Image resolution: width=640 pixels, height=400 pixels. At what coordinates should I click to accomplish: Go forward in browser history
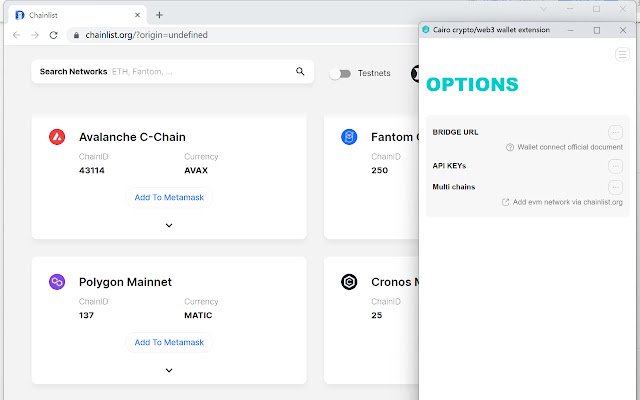point(35,35)
